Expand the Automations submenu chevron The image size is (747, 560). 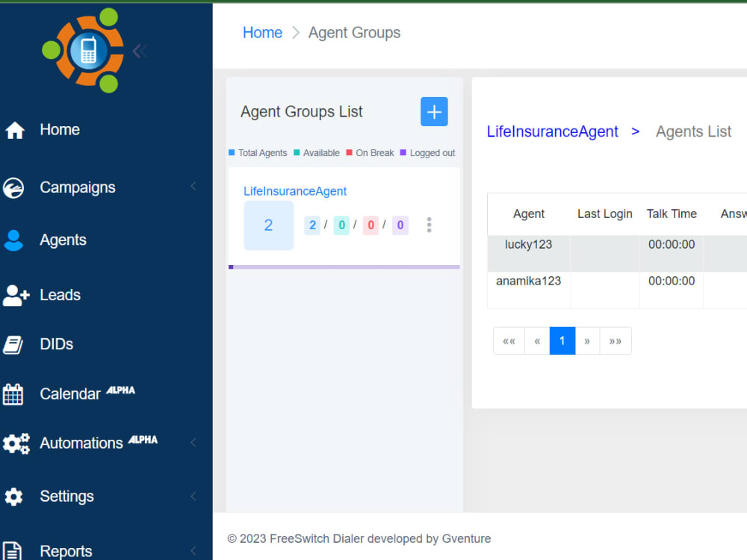193,442
